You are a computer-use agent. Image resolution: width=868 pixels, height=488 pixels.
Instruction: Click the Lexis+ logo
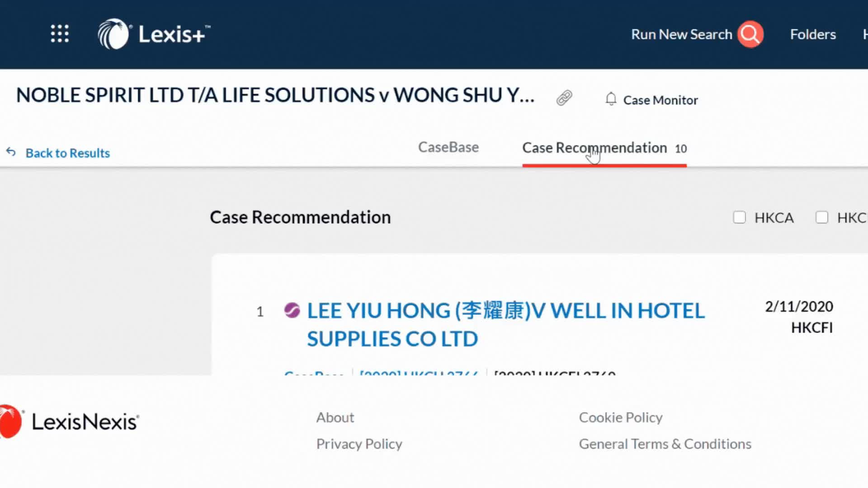154,34
